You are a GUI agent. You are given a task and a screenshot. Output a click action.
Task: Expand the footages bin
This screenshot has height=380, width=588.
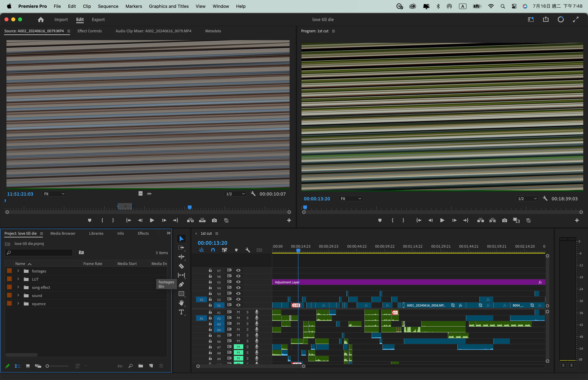18,271
